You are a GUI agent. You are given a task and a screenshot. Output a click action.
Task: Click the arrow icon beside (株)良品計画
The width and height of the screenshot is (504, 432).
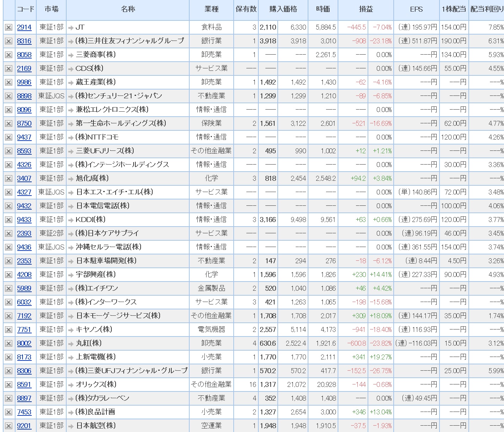(x=71, y=412)
